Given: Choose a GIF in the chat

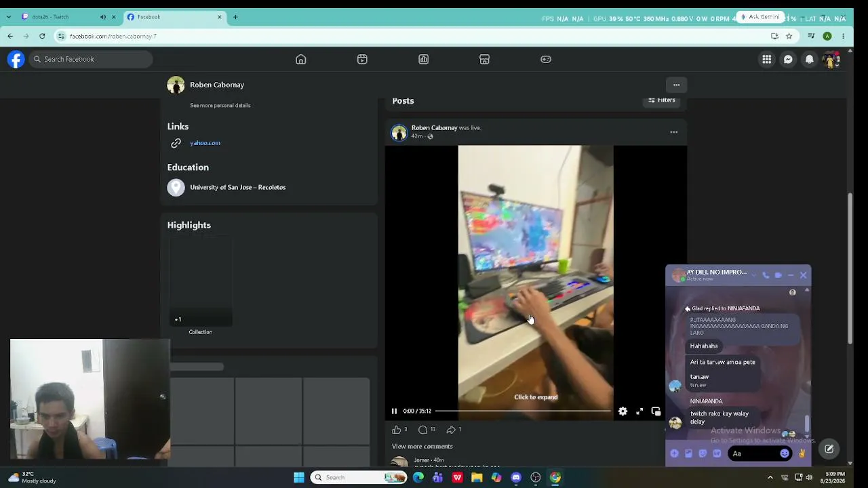Looking at the screenshot, I should (717, 453).
